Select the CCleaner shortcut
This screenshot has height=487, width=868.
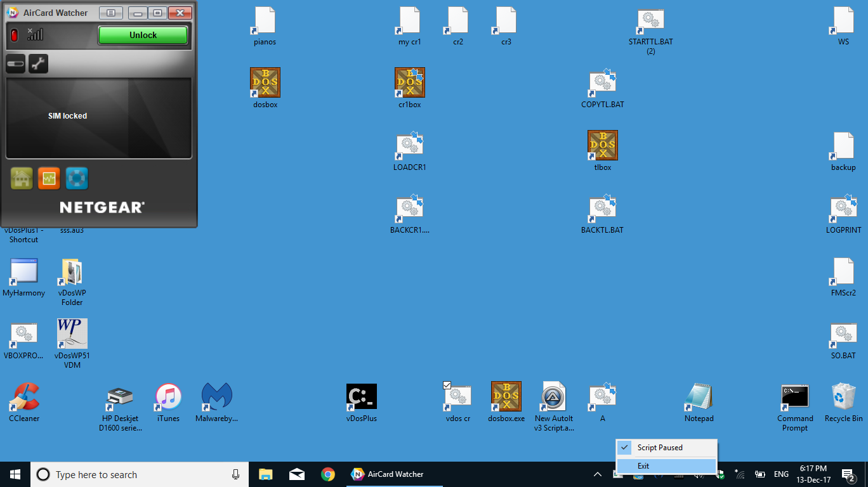(x=24, y=402)
